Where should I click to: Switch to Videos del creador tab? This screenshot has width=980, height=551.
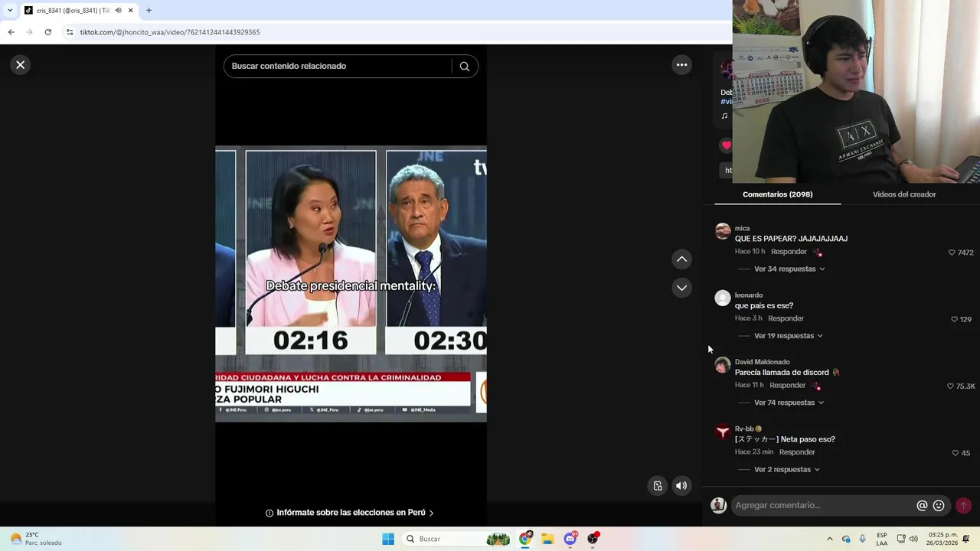click(x=904, y=194)
